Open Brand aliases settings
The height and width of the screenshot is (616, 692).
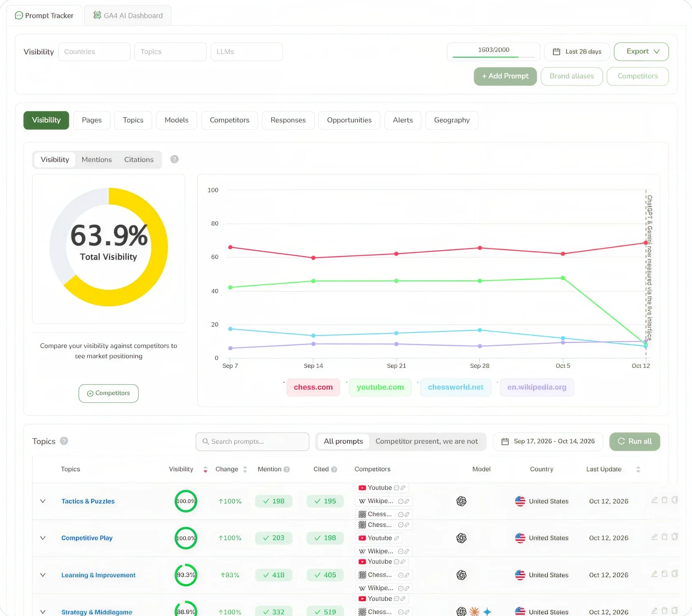pyautogui.click(x=571, y=76)
